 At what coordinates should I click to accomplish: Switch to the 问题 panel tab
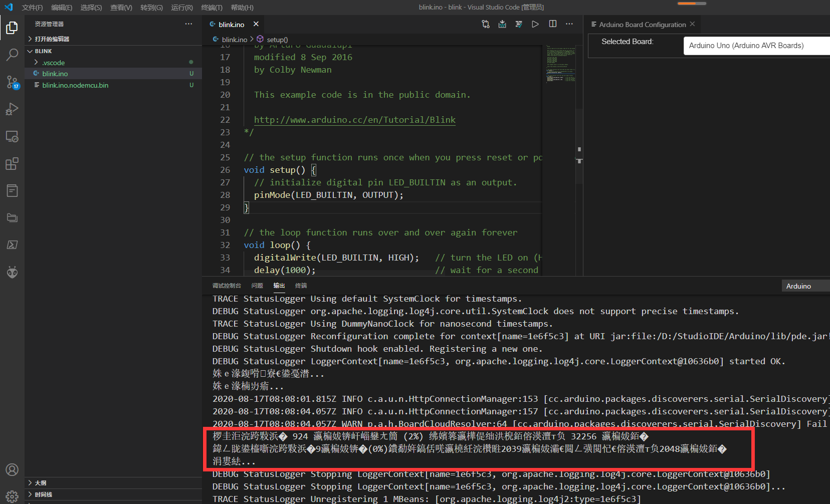point(257,286)
